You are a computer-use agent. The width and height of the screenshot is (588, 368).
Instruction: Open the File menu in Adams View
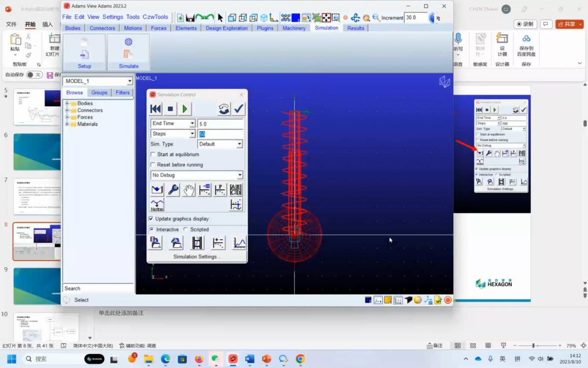click(67, 17)
